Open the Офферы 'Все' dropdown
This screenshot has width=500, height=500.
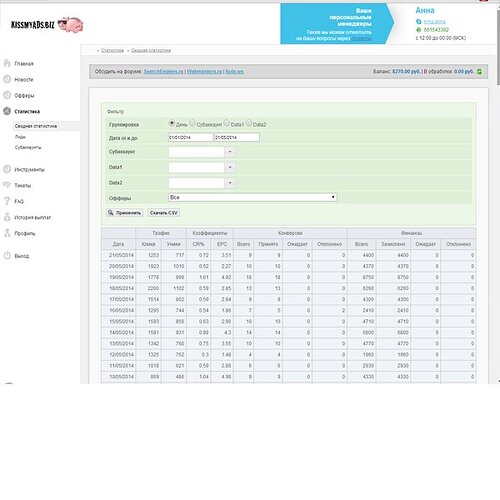click(253, 197)
